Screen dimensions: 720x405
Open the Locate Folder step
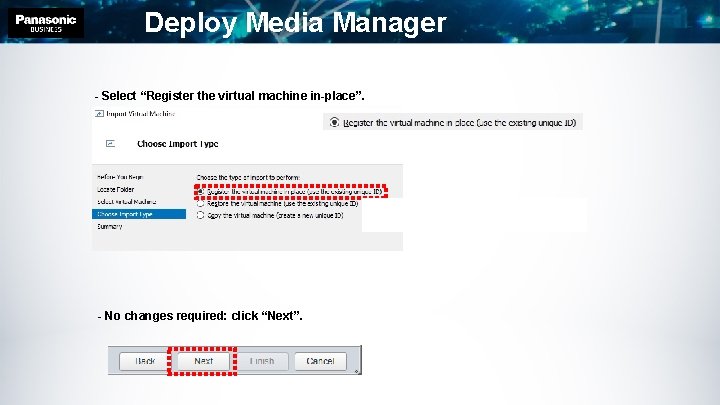click(116, 189)
